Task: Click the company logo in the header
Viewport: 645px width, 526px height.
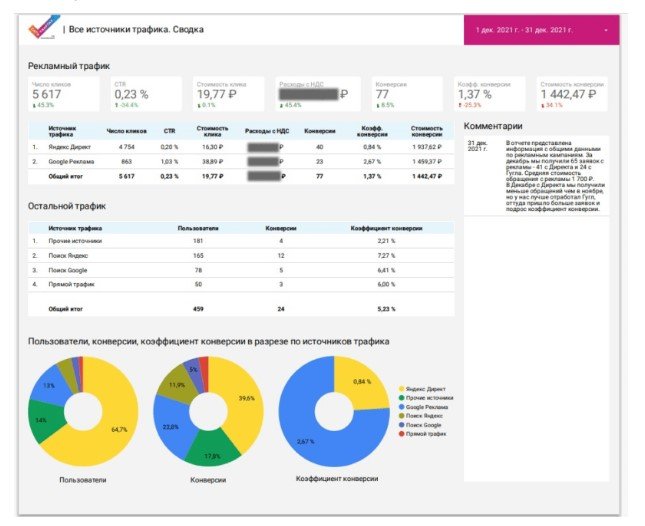Action: click(x=44, y=27)
